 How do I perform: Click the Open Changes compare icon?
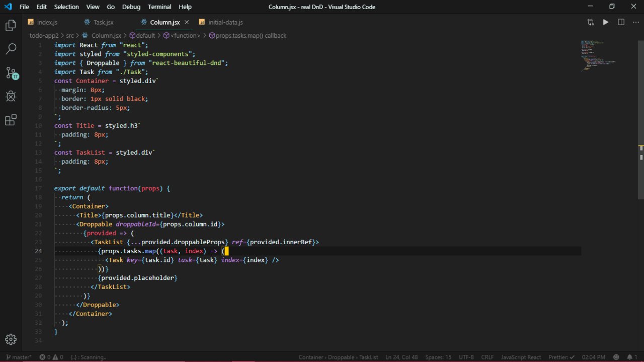pos(590,22)
